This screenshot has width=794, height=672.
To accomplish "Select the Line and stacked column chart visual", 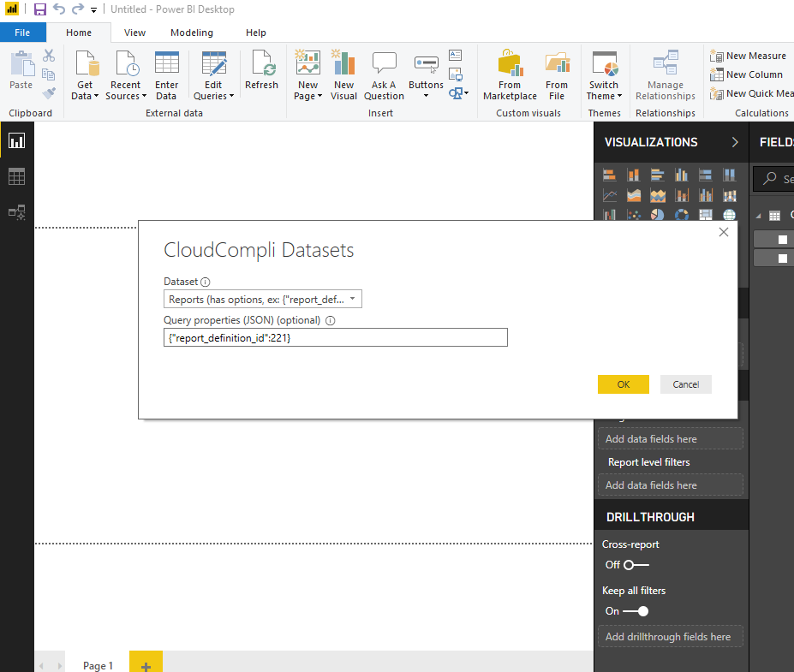I will [682, 195].
